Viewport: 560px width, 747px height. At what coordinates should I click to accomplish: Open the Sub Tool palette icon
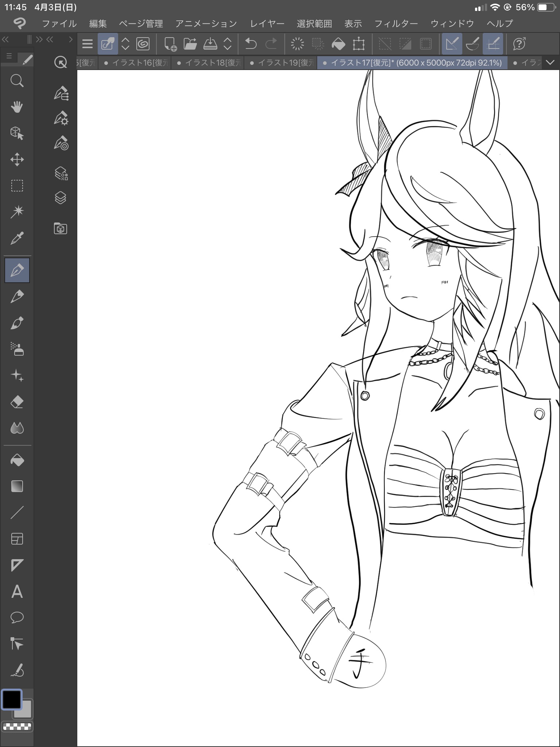pyautogui.click(x=61, y=93)
